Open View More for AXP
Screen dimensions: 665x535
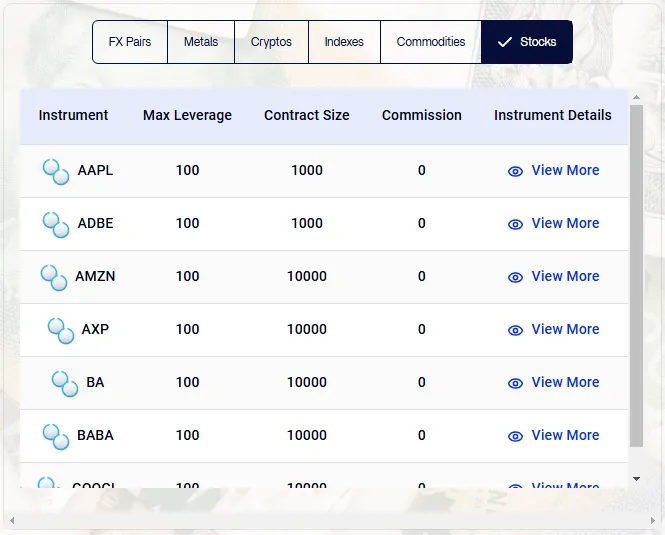[565, 329]
